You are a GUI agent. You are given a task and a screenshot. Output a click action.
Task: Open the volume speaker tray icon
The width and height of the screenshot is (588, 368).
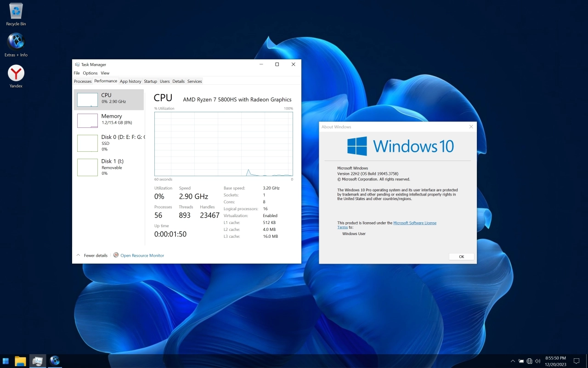(x=537, y=361)
